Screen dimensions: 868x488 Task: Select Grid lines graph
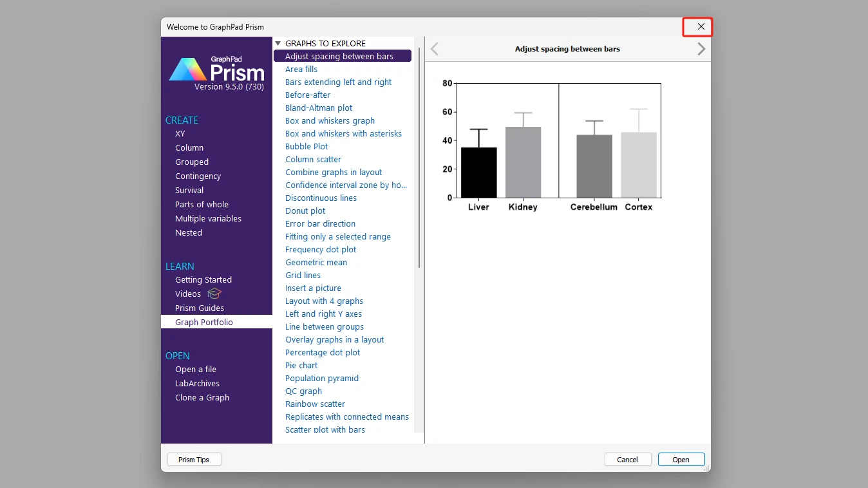tap(303, 275)
